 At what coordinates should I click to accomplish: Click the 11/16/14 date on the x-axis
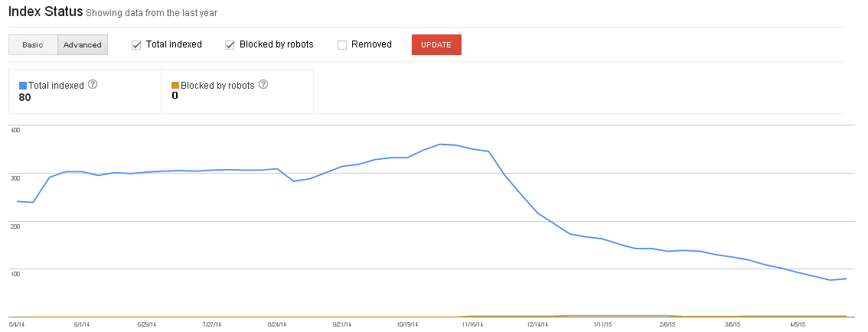click(472, 324)
